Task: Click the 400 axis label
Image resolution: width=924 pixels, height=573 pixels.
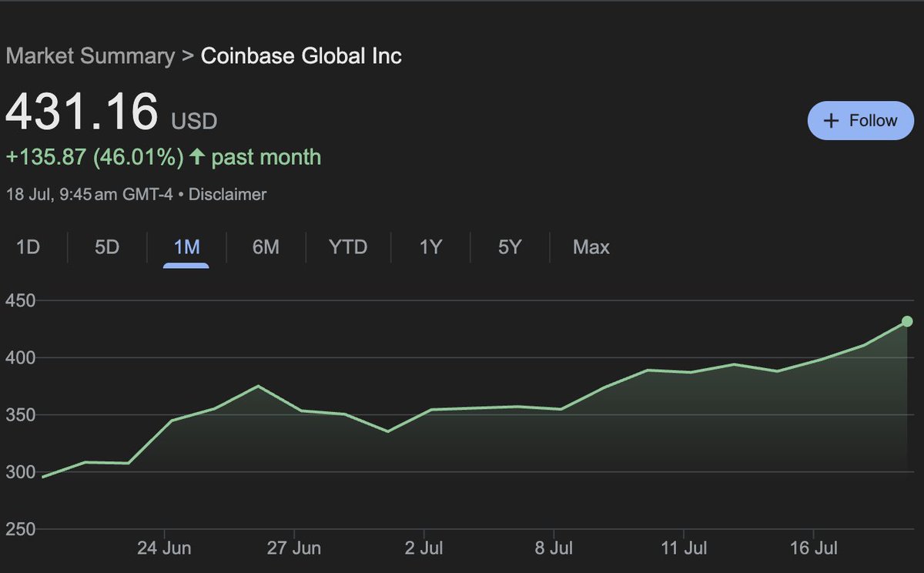Action: coord(20,358)
